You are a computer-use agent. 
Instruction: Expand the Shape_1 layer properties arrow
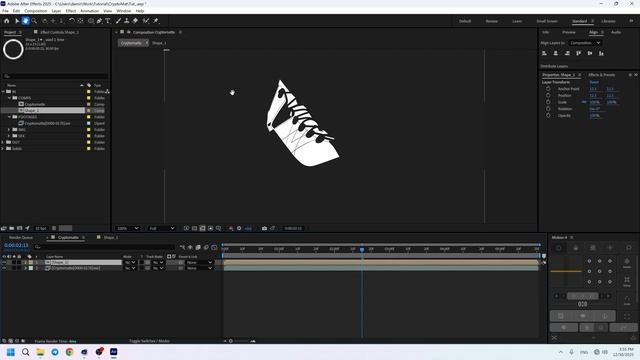25,262
